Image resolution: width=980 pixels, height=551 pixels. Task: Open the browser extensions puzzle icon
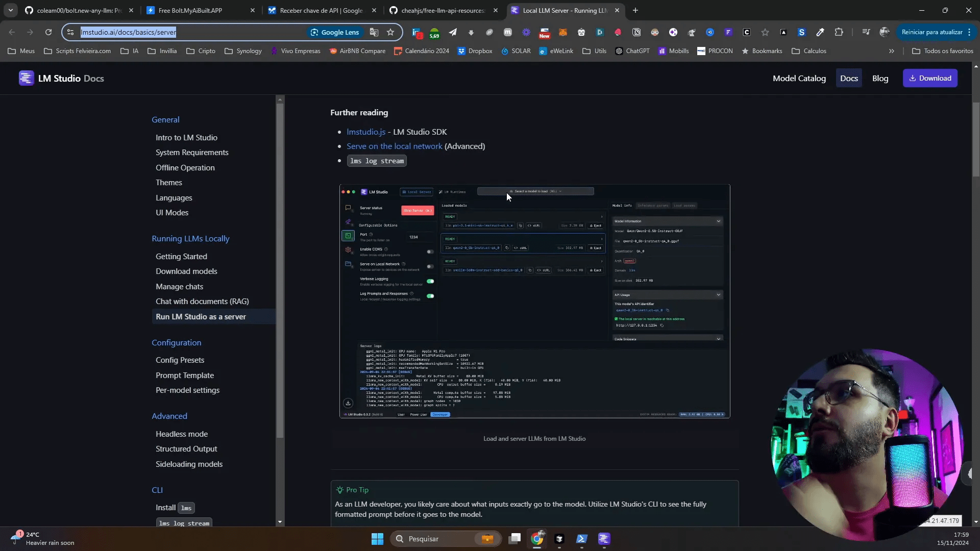[x=839, y=32]
